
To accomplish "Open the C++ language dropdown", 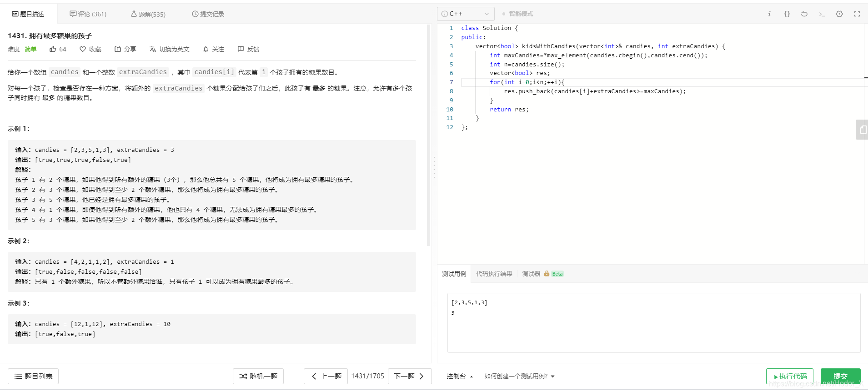I will [x=465, y=14].
